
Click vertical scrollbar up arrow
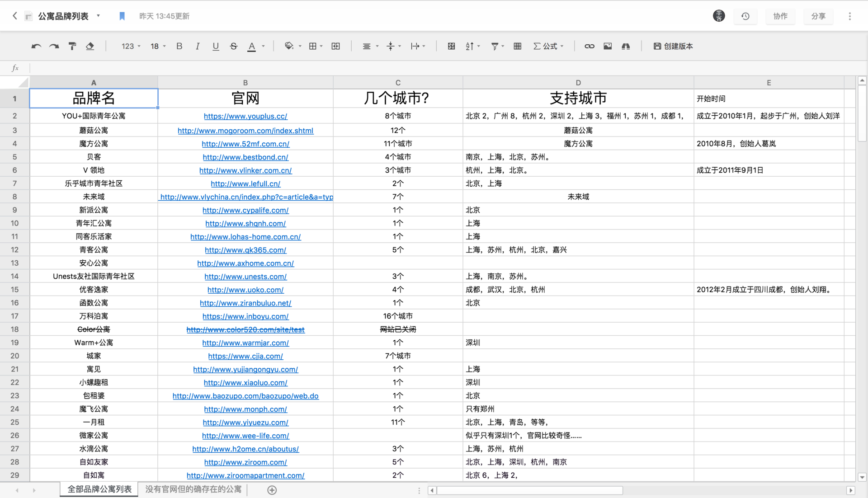(x=862, y=80)
